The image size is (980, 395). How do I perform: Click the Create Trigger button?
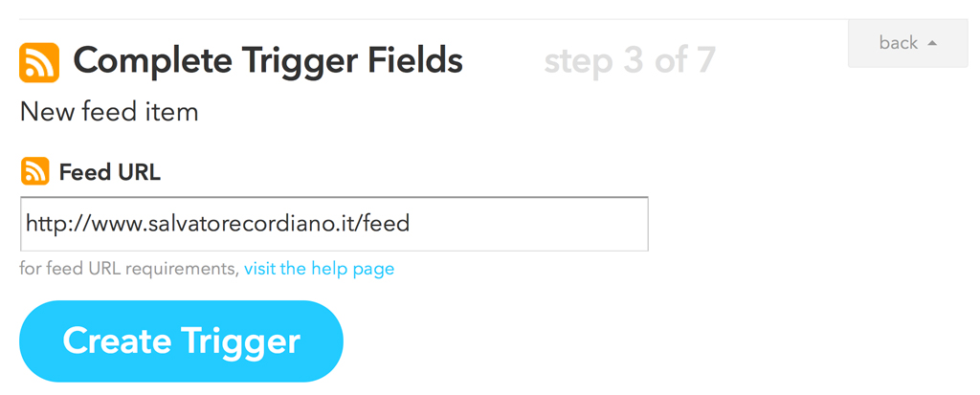tap(181, 341)
